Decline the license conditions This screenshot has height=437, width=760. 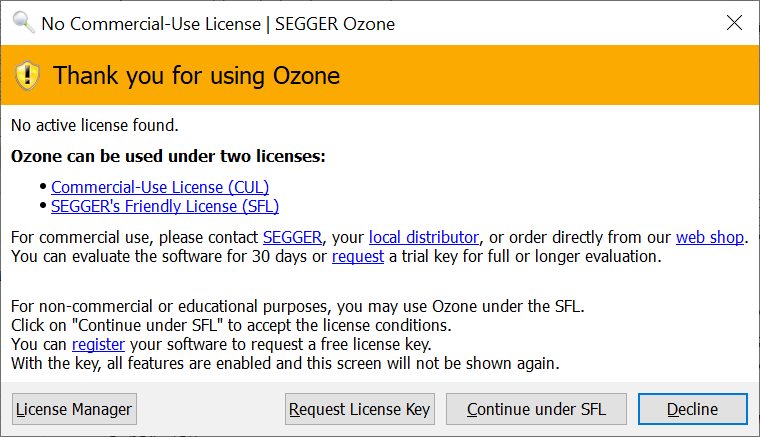692,409
